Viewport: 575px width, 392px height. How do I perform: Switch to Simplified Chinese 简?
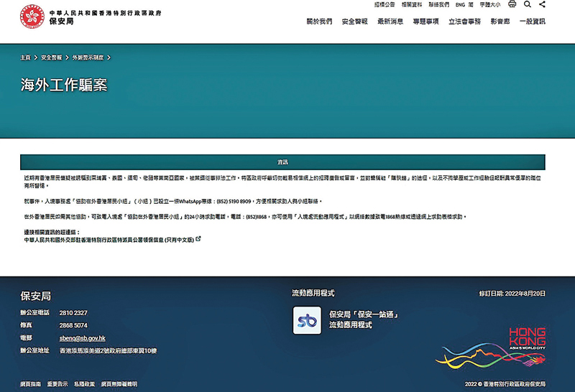tap(471, 5)
